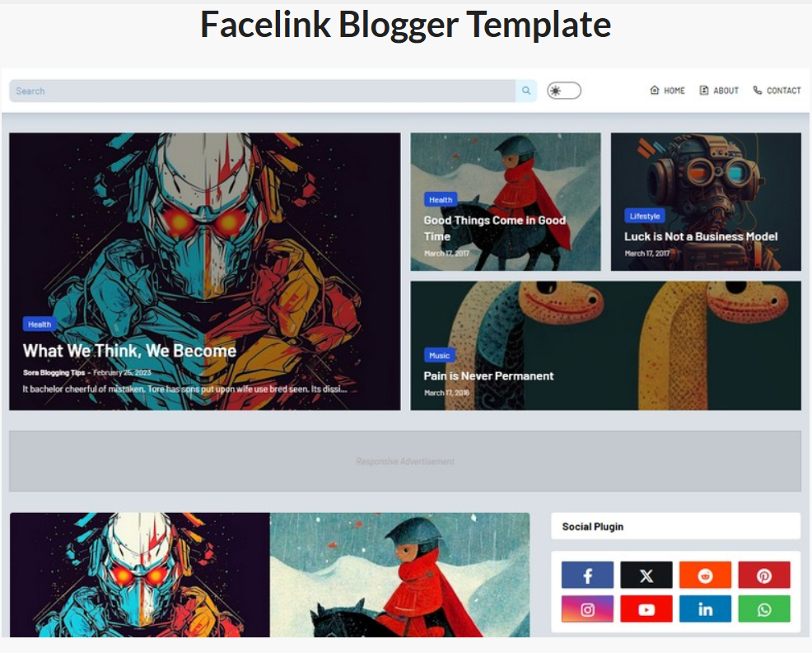Open the LinkedIn social button
Image resolution: width=812 pixels, height=653 pixels.
(x=705, y=609)
